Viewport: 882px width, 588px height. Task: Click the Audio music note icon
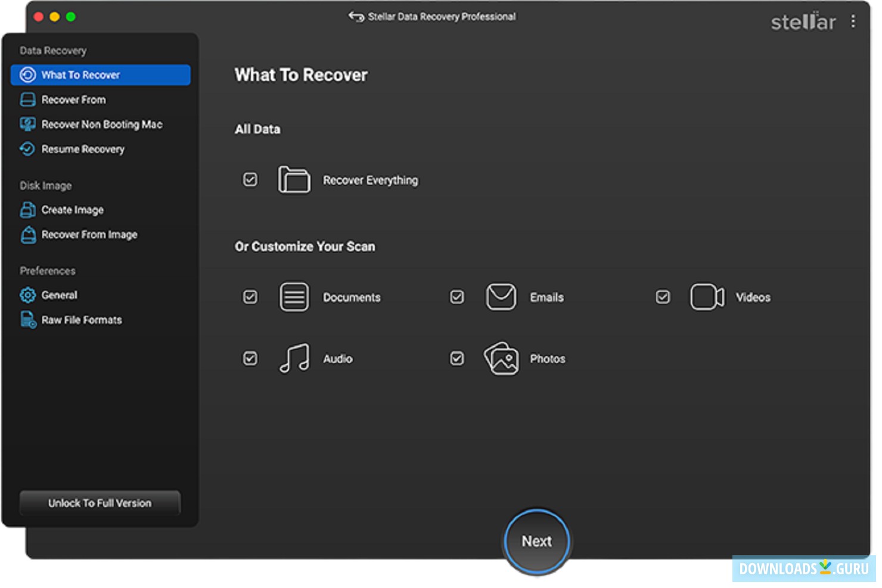(294, 358)
